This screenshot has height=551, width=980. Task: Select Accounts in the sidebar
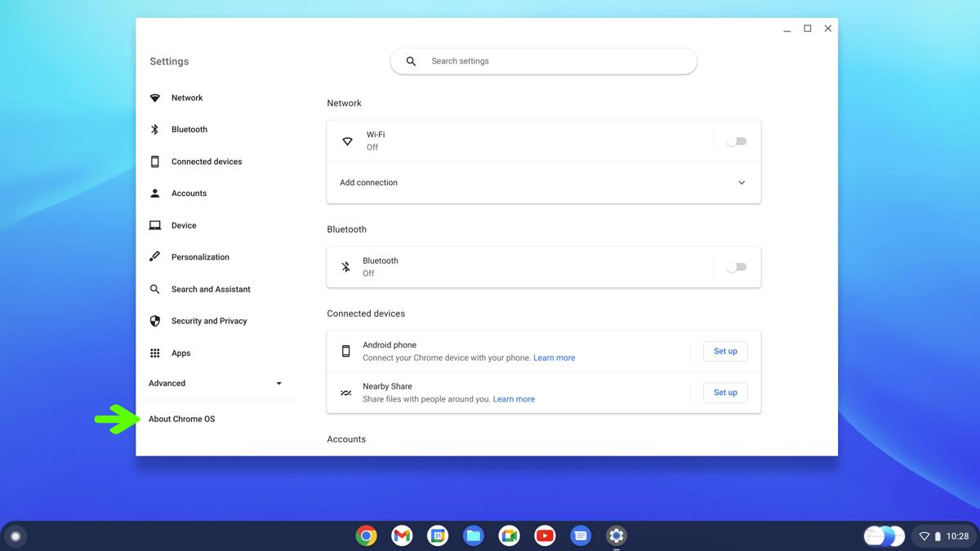click(189, 193)
